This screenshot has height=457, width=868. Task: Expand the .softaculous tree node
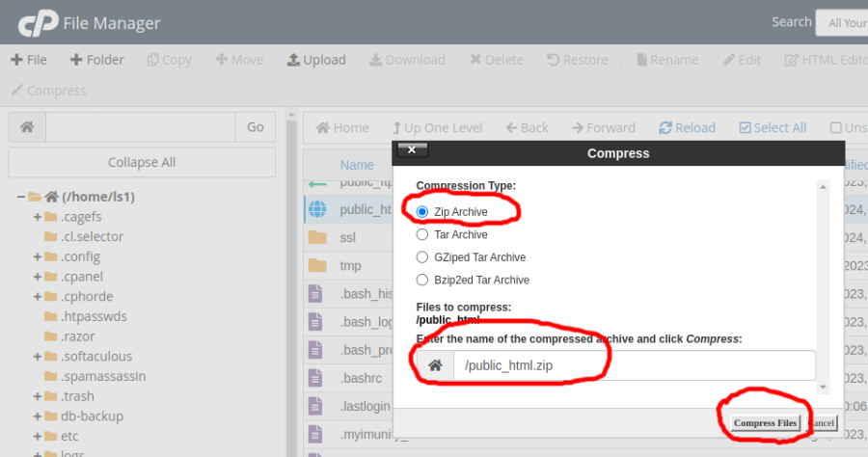pyautogui.click(x=37, y=357)
